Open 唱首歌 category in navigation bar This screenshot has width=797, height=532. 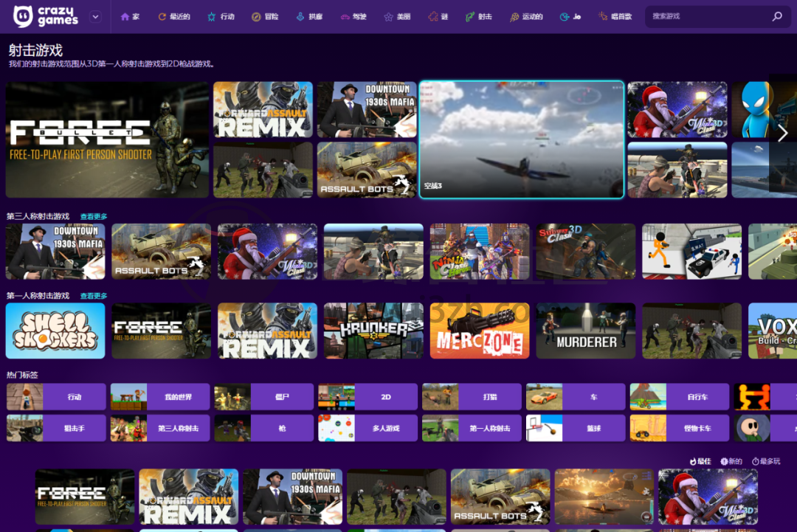point(615,17)
